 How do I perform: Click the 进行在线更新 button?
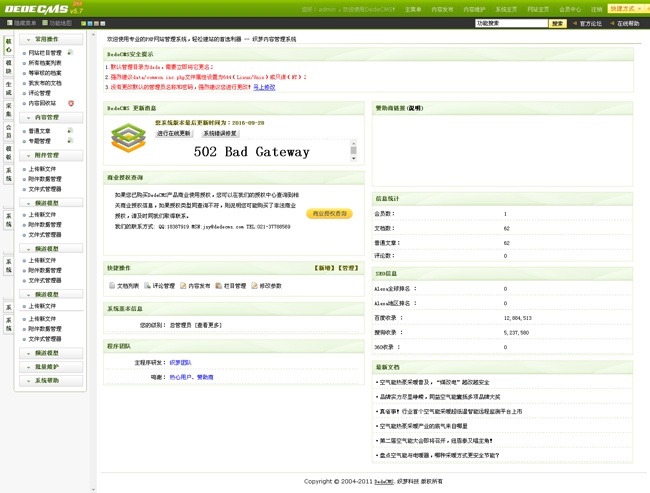(174, 134)
